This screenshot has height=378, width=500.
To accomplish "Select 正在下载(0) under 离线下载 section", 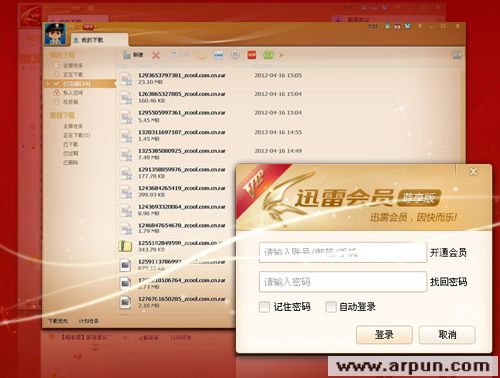I will [x=77, y=135].
